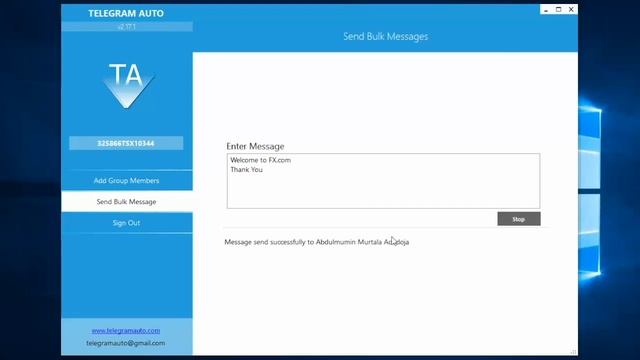
Task: Click the telegramauto@gmail.com email text
Action: pos(126,343)
